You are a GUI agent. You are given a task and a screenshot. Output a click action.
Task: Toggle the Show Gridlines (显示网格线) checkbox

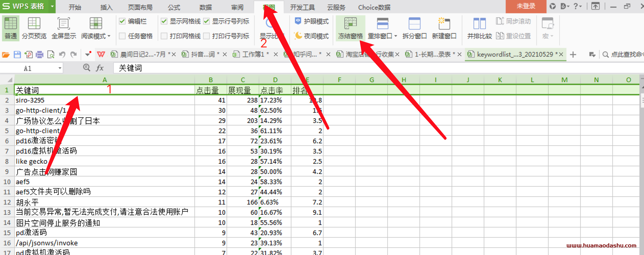tap(164, 21)
